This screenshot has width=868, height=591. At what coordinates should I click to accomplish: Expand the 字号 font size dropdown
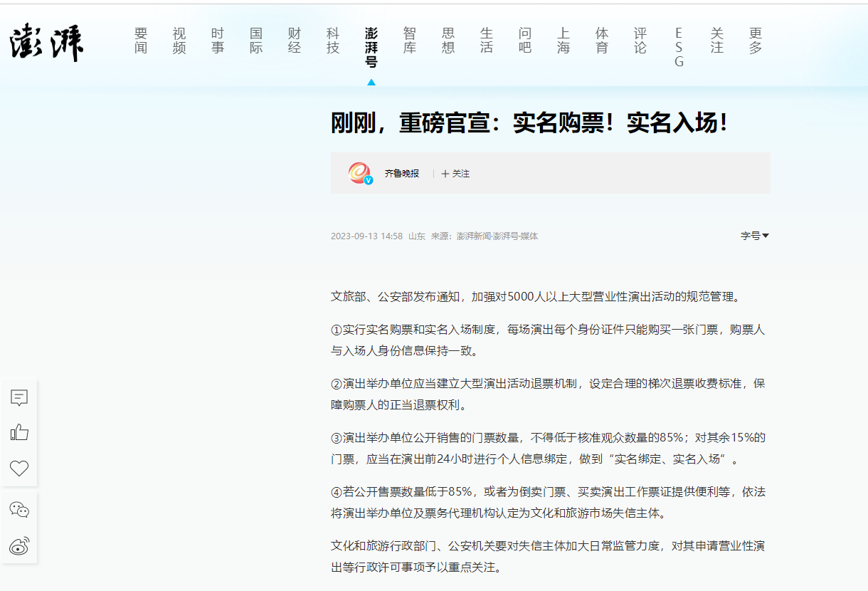[x=754, y=236]
